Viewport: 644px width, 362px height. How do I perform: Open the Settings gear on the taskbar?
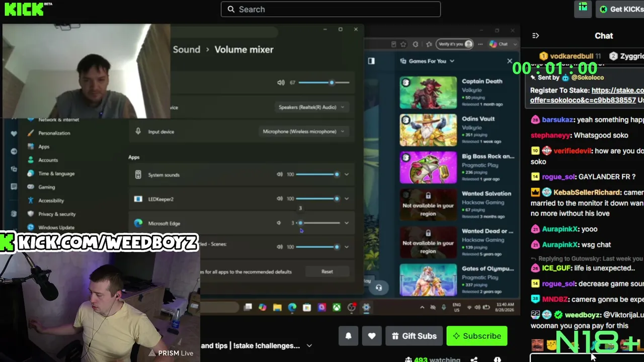[366, 307]
